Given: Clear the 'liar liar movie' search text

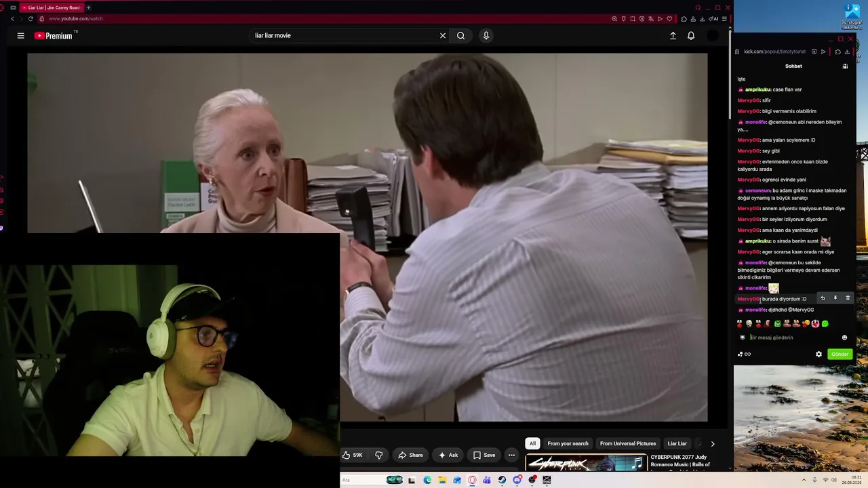Looking at the screenshot, I should 443,36.
